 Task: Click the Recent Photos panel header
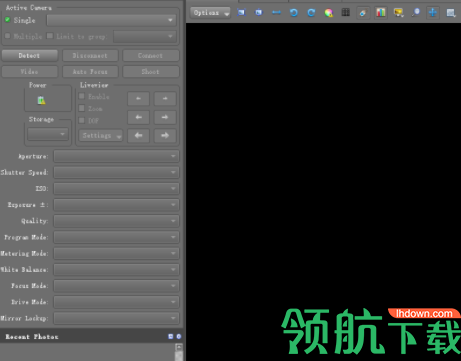[x=92, y=336]
